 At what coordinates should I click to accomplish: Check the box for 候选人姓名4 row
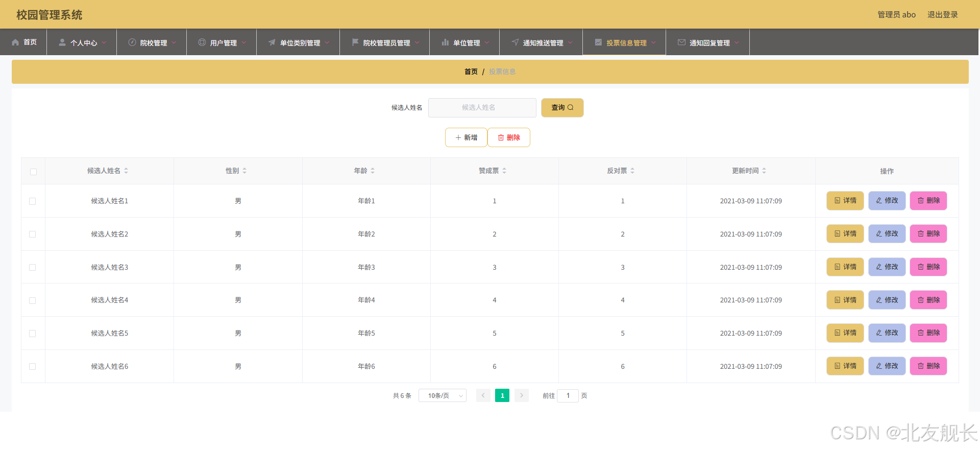[33, 300]
